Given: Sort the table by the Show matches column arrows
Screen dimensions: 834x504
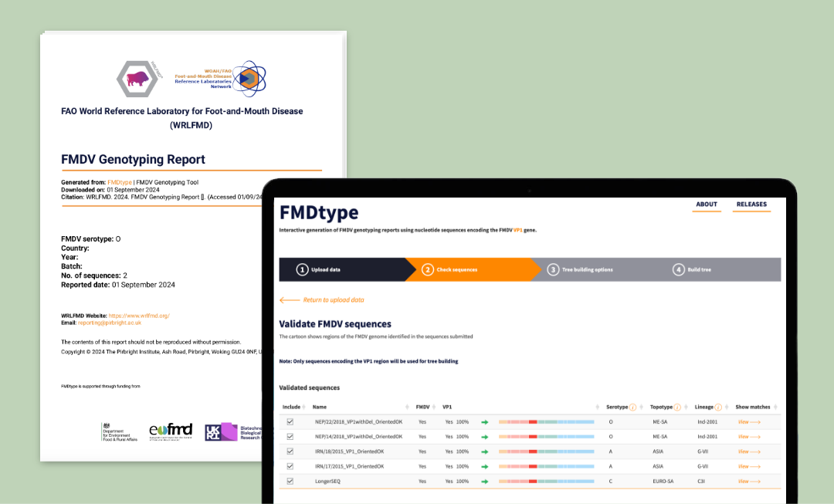Looking at the screenshot, I should coord(775,408).
